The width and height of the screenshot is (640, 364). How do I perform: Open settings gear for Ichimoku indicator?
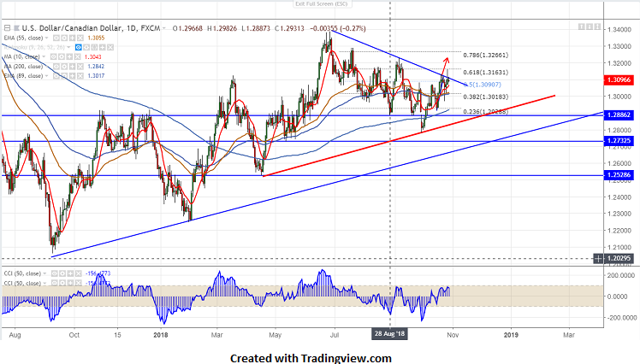pos(86,47)
